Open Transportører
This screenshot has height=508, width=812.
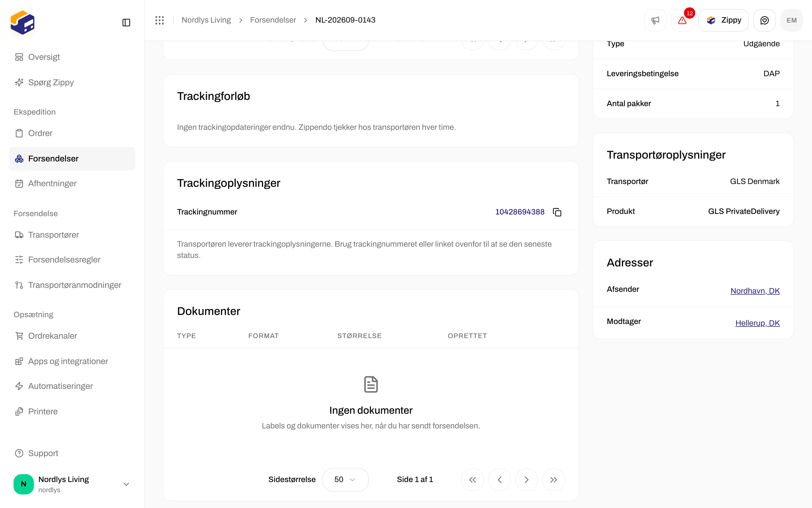tap(72, 235)
